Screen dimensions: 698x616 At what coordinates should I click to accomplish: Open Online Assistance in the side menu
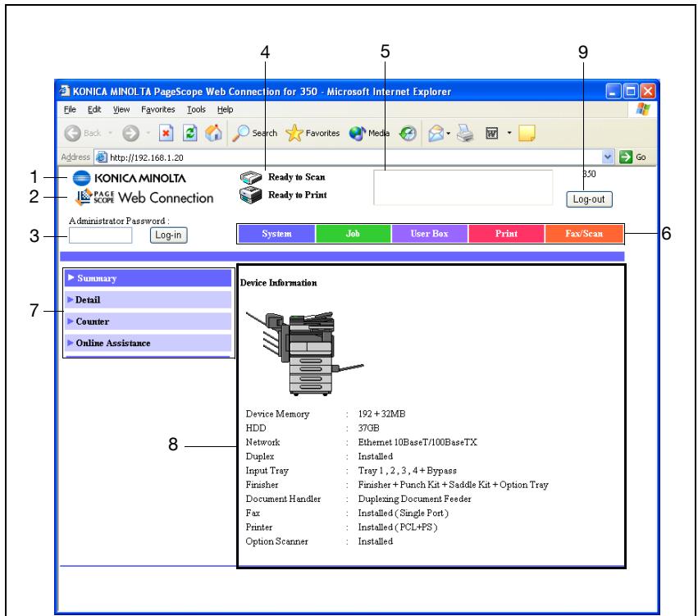click(148, 343)
